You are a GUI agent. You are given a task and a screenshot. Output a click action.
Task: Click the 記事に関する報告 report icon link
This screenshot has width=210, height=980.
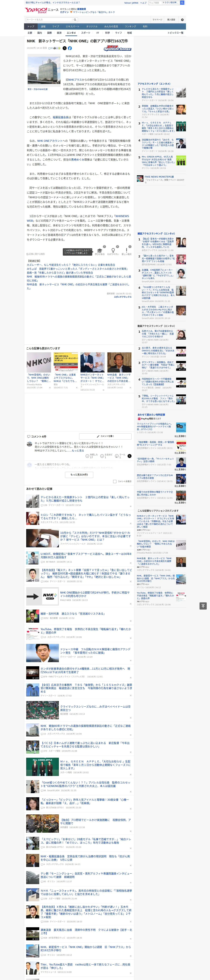(35, 254)
